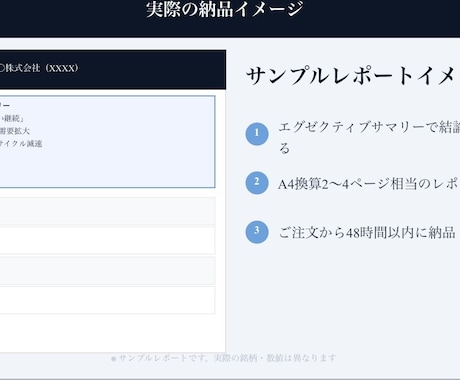This screenshot has width=460, height=380.
Task: Click the footnote サンプルレポートです。実際の銘柄・数値は異なります
Action: tap(223, 358)
